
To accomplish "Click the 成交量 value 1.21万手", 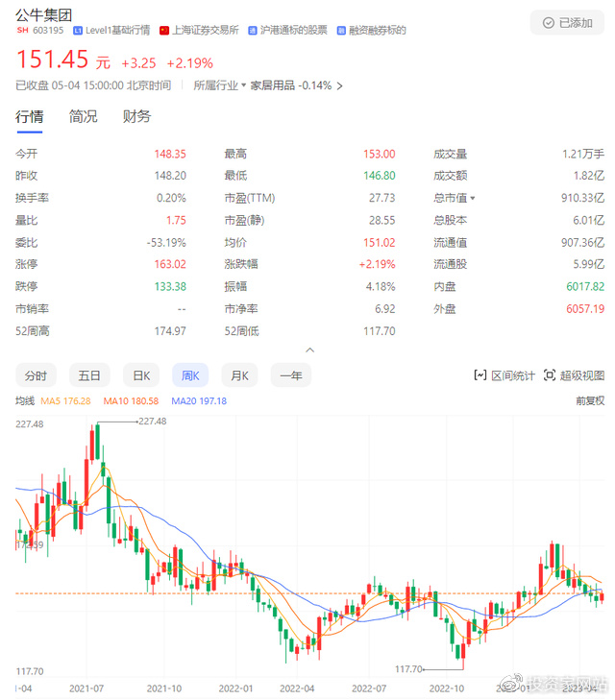I will (x=583, y=154).
